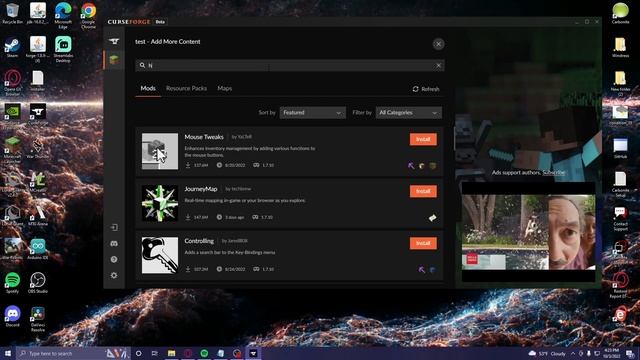
Task: Open the Mouse Tweaks mod thumbnail
Action: coord(160,151)
